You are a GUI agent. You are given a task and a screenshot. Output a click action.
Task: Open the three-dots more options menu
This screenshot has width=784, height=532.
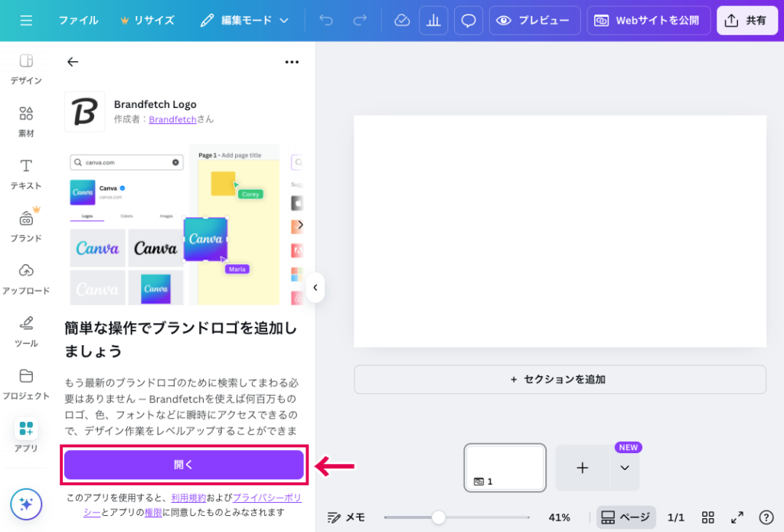click(292, 62)
